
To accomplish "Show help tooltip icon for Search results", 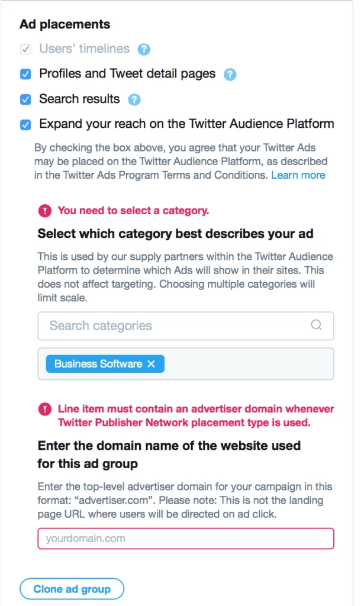I will (134, 99).
